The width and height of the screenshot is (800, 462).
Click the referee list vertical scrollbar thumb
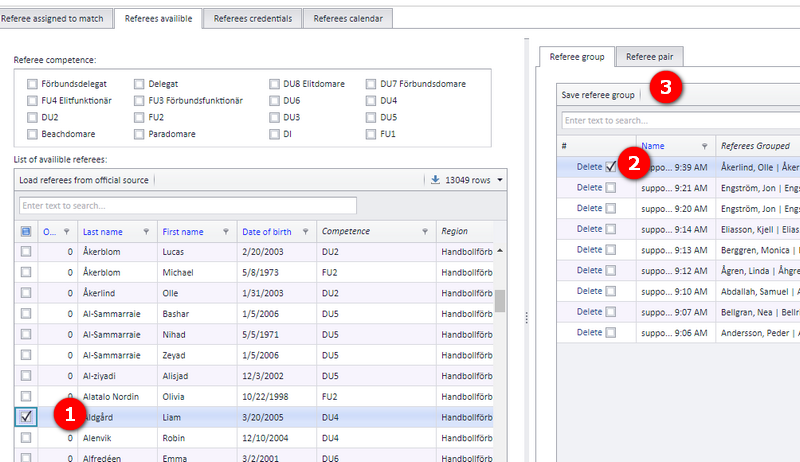point(500,301)
